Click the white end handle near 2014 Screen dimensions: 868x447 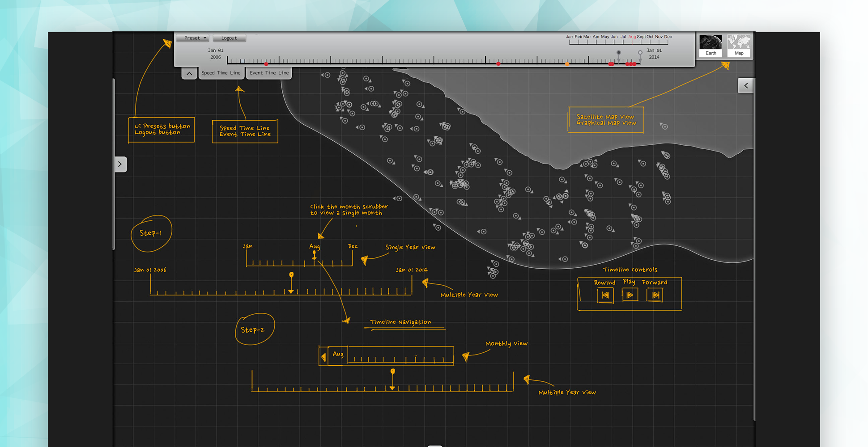tap(640, 53)
